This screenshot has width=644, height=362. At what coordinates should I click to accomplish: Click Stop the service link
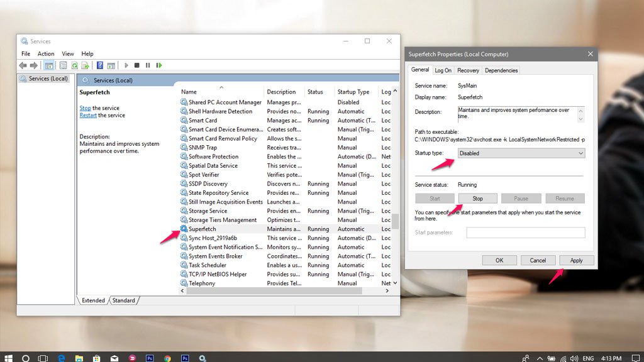tap(85, 108)
